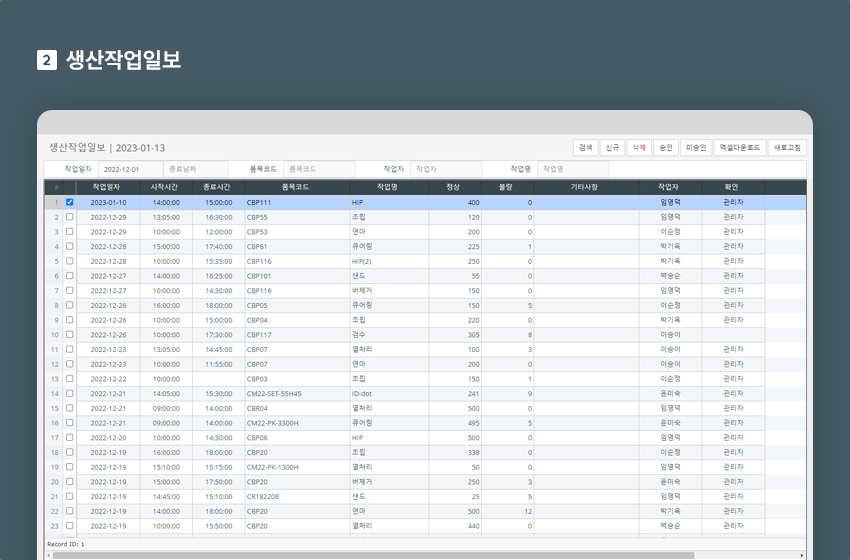Click worker 이승이 in row 10
Viewport: 850px width, 560px height.
(670, 335)
